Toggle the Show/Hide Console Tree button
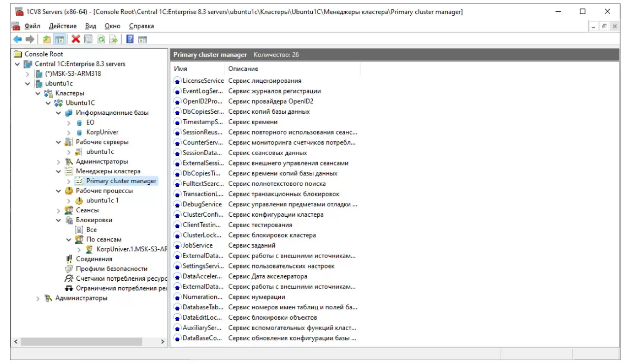The height and width of the screenshot is (364, 626). click(60, 39)
